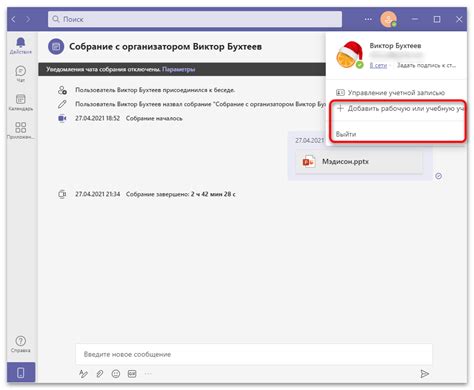Click the В сети status link
Screen dimensions: 474x390
point(378,65)
